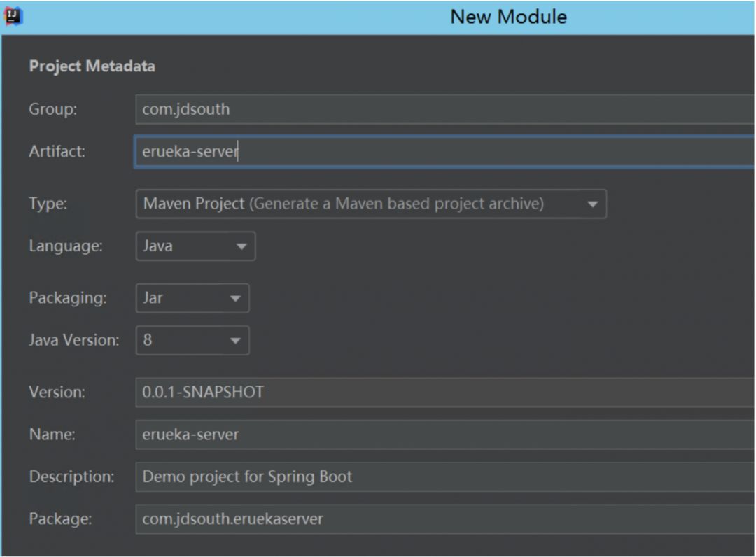Click the Name input field
Image resolution: width=756 pixels, height=557 pixels.
(441, 435)
